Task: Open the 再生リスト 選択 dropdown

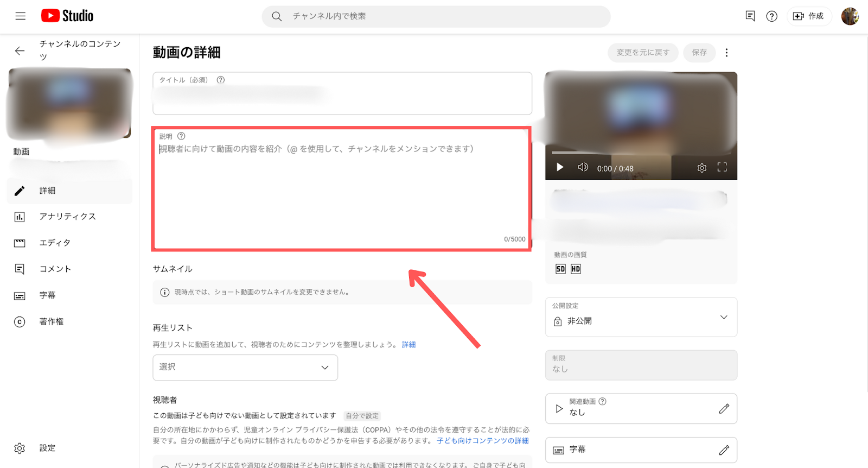Action: click(x=245, y=368)
